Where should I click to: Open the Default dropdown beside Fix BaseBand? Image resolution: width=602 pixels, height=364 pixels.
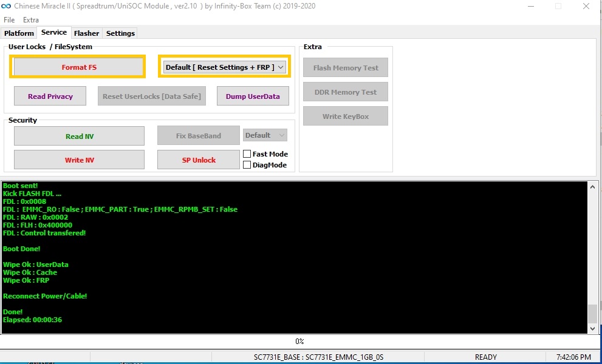tap(265, 135)
